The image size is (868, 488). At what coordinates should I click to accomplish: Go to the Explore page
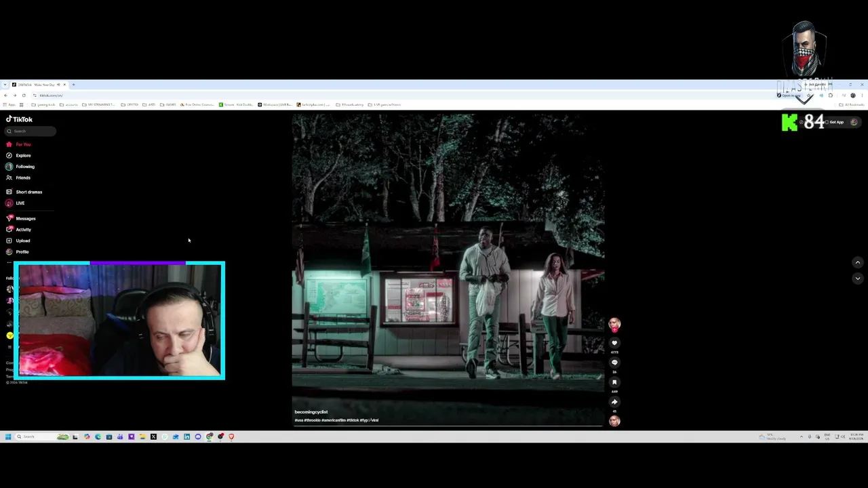tap(23, 155)
